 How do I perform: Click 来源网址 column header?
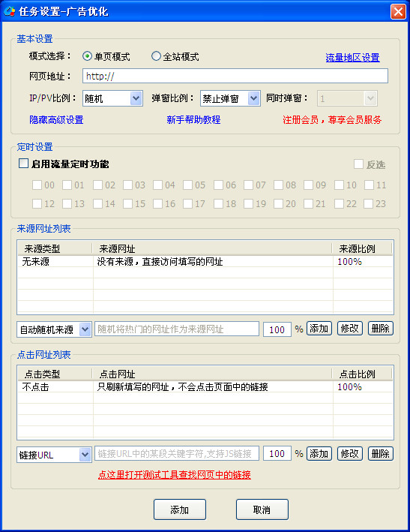tap(212, 248)
